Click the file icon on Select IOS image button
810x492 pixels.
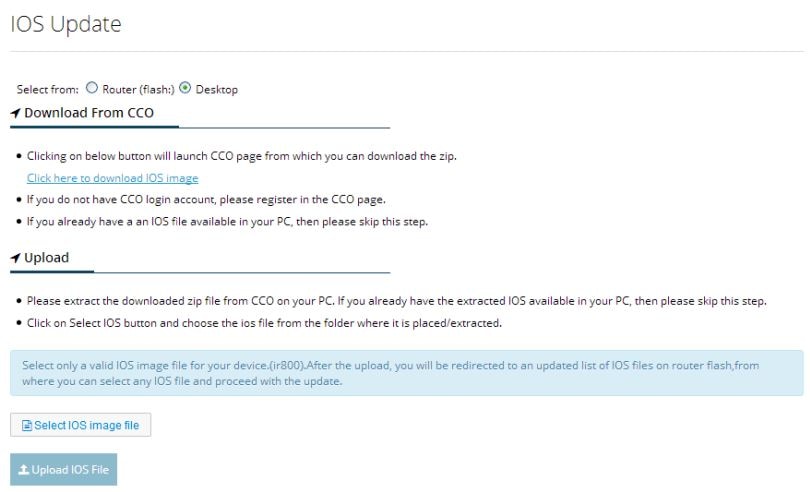click(x=27, y=426)
